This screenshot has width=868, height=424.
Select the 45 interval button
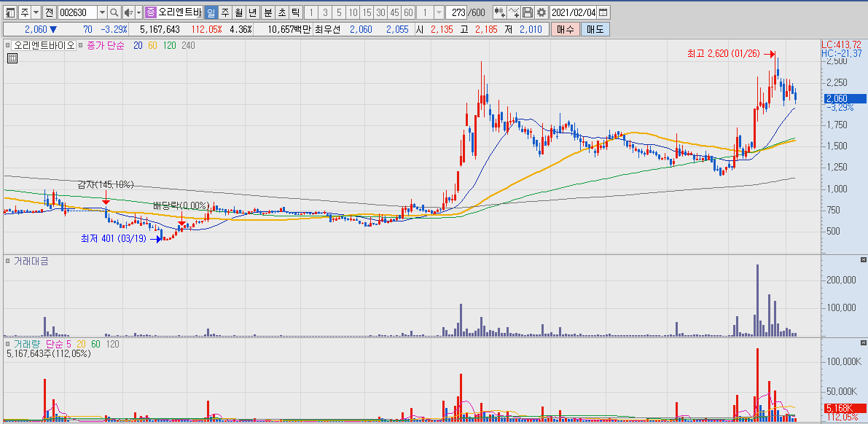394,12
